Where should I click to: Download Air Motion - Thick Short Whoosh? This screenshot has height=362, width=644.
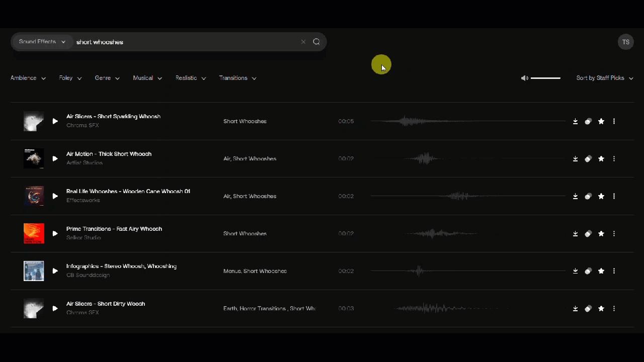point(575,159)
